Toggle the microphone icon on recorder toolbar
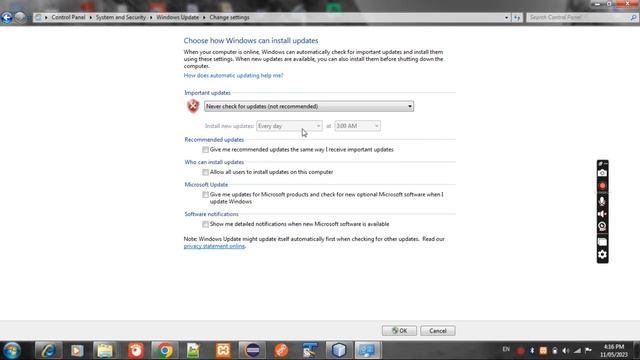The image size is (640, 360). tap(602, 200)
